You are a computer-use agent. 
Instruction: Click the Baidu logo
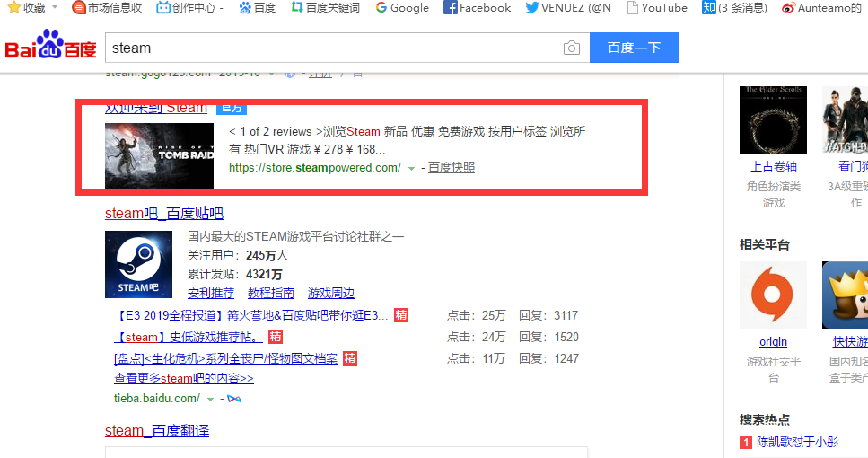51,45
